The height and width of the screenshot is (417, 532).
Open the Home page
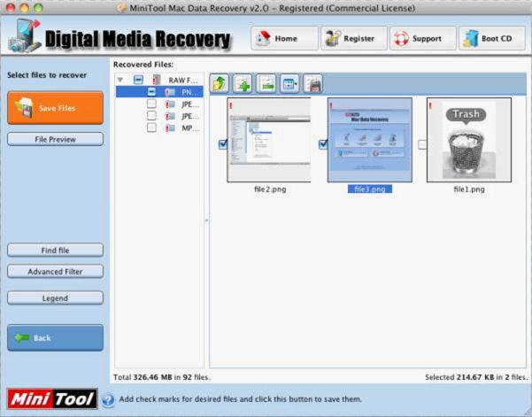point(284,38)
